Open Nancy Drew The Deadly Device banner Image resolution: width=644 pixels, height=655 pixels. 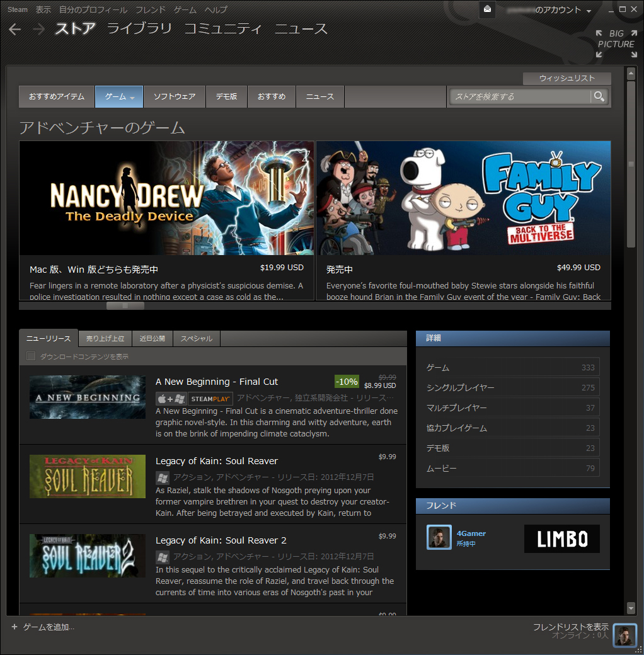tap(167, 198)
